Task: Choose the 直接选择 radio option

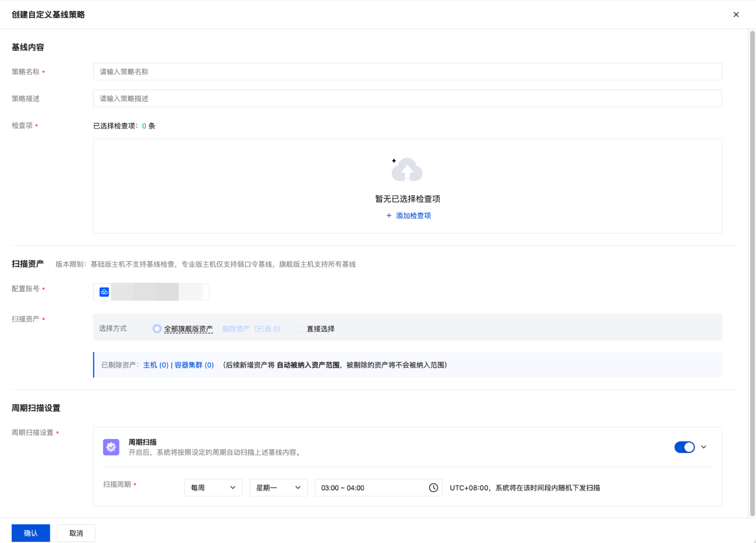Action: point(300,328)
